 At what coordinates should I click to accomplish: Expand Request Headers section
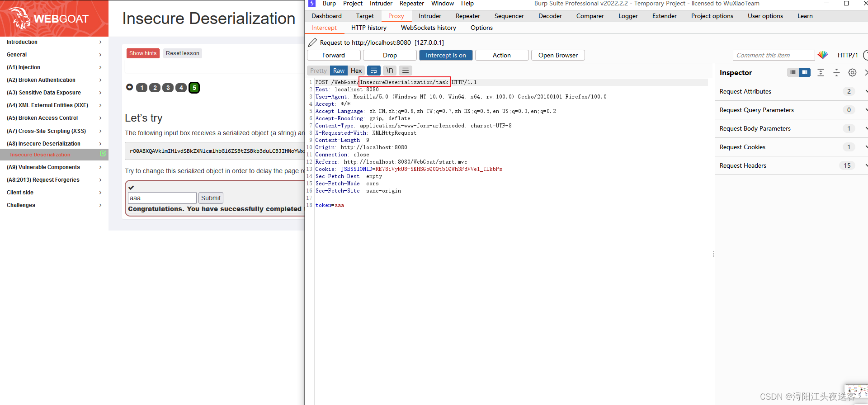point(791,165)
